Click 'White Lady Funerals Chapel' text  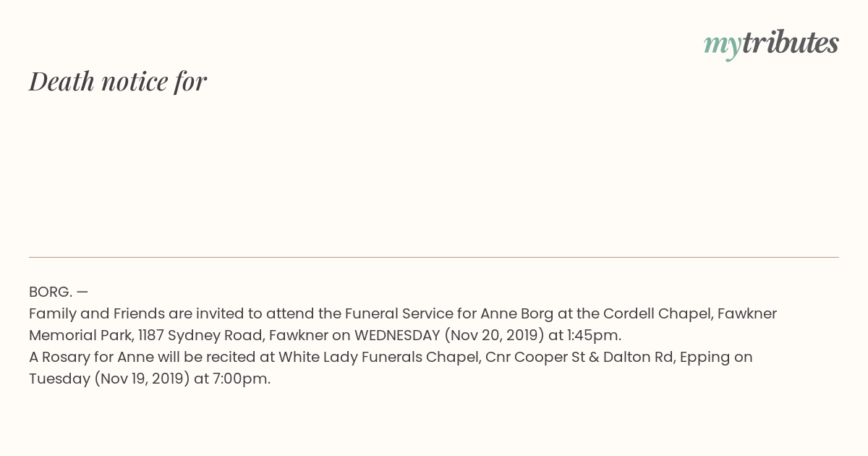pos(379,357)
